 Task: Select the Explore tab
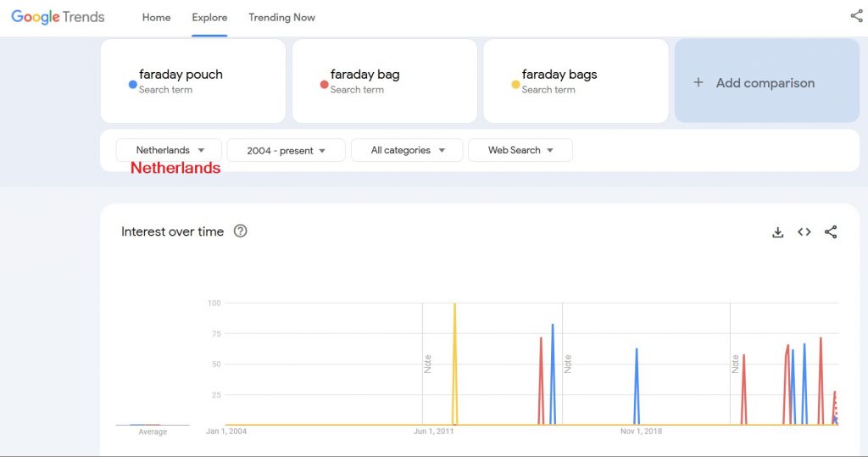(x=209, y=17)
